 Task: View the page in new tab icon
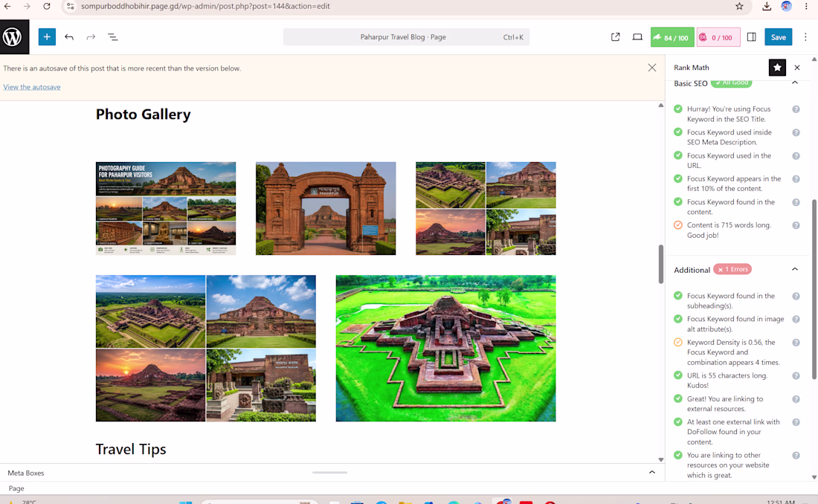pyautogui.click(x=616, y=37)
